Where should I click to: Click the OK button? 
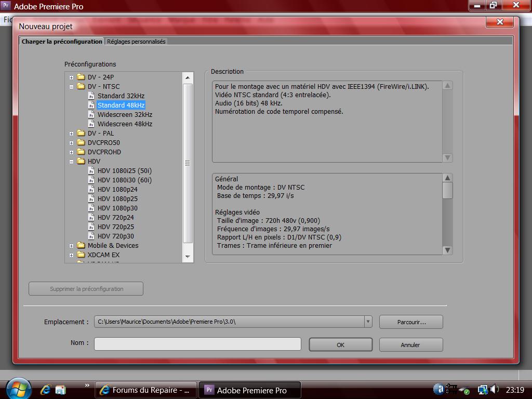[340, 345]
